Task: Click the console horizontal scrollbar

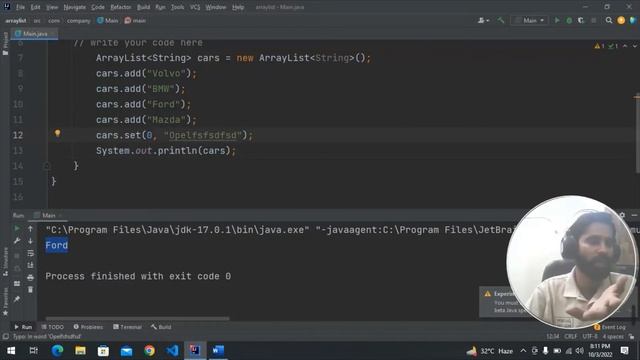Action: coord(137,318)
